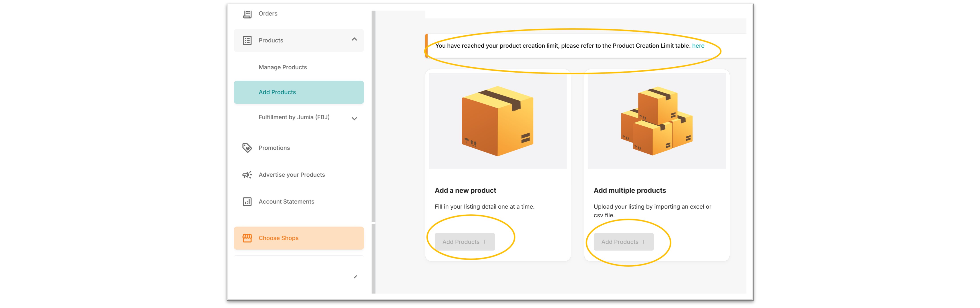Viewport: 980px width, 308px height.
Task: Click the Promotions tag icon
Action: pyautogui.click(x=247, y=148)
